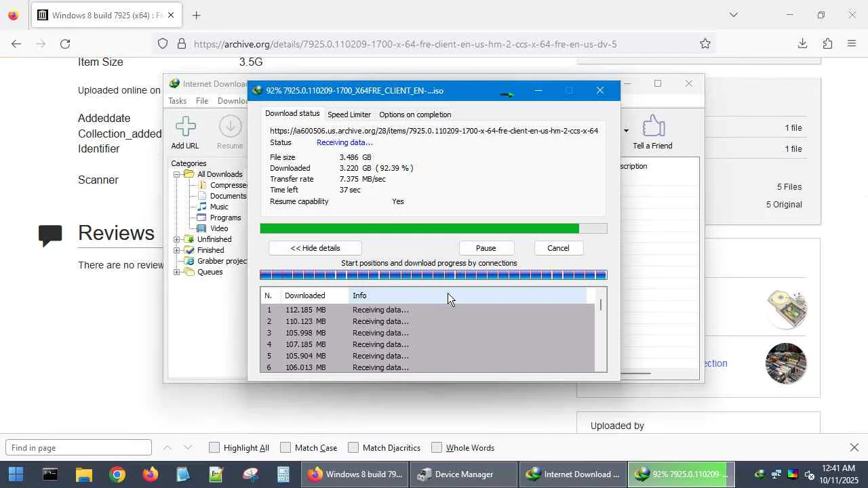Expand the Queues tree node
Image resolution: width=868 pixels, height=488 pixels.
(177, 272)
